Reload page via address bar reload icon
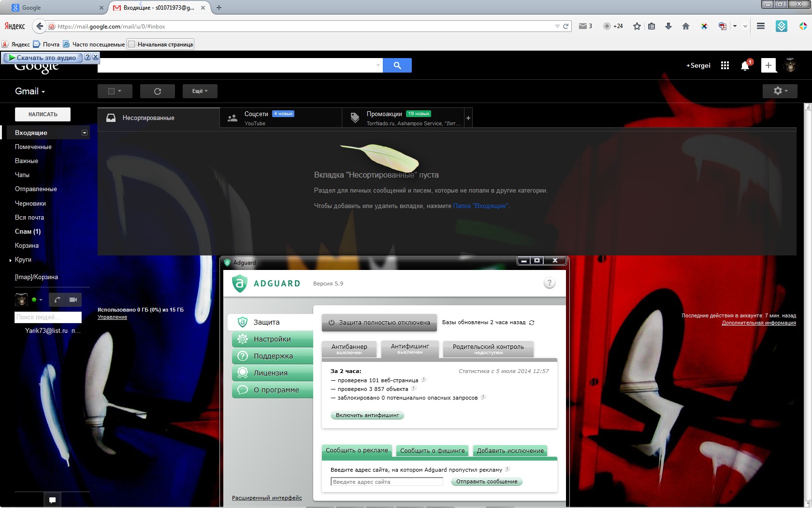The width and height of the screenshot is (812, 508). pos(565,26)
